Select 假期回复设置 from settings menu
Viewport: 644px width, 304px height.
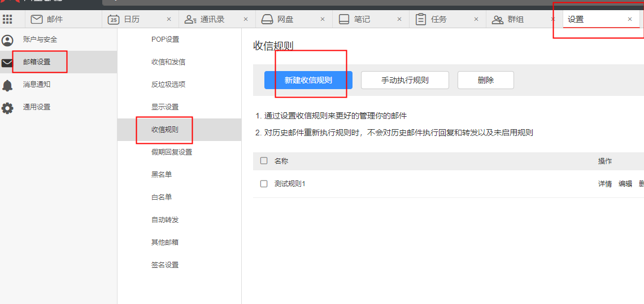[x=172, y=152]
